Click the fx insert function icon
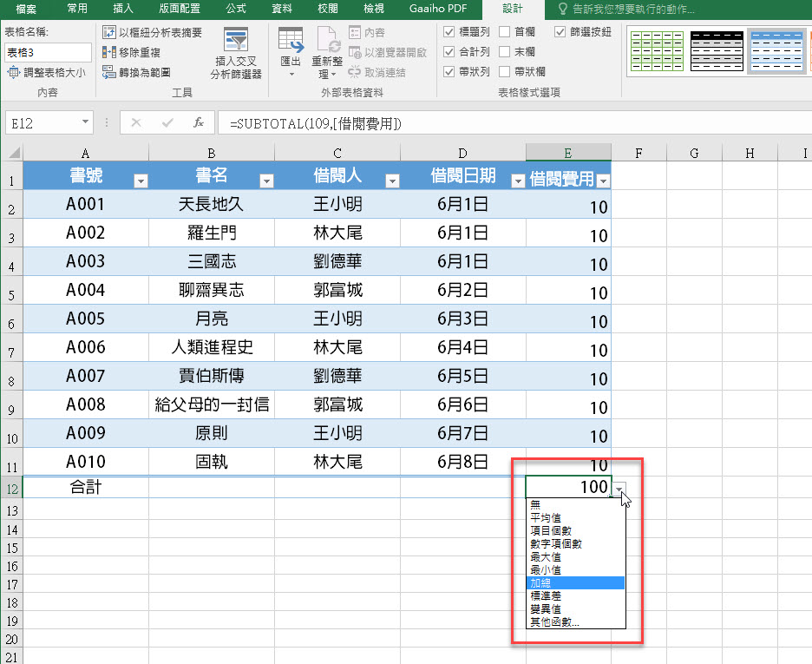The image size is (812, 664). point(199,123)
